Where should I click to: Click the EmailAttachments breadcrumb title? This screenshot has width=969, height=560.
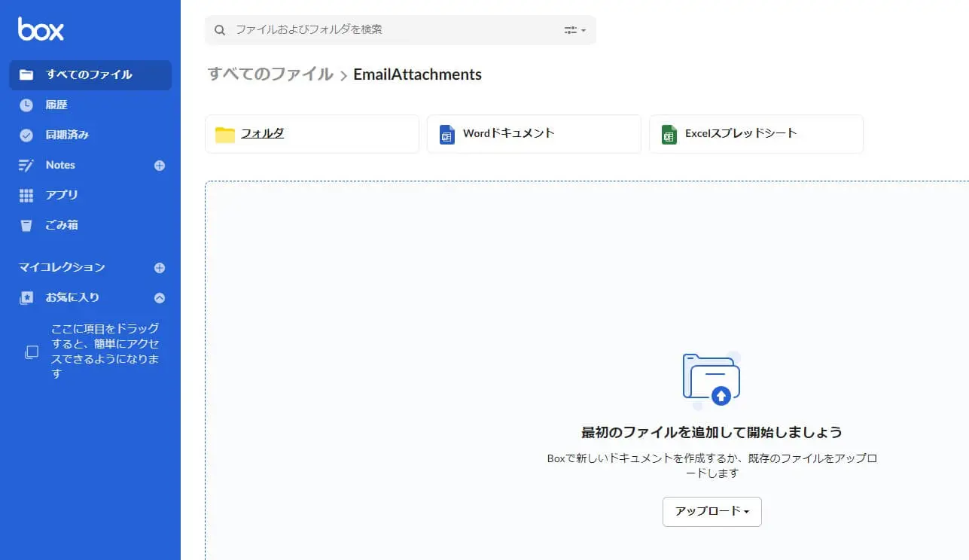coord(417,75)
